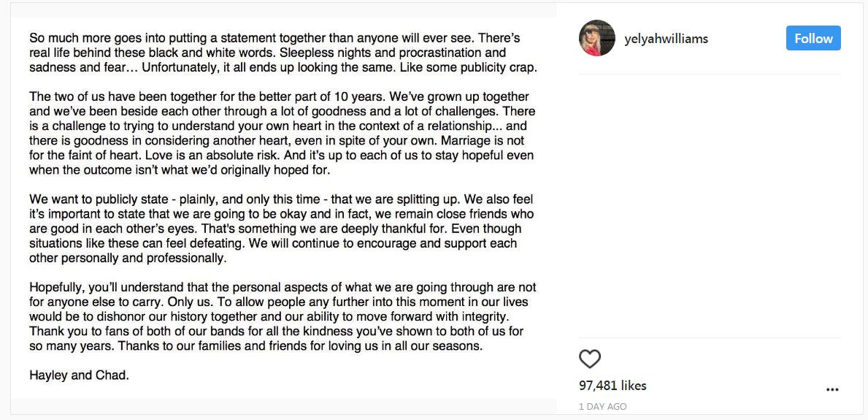The image size is (868, 420).
Task: Click the words 'Hopefully, you'll understand'
Action: [101, 288]
